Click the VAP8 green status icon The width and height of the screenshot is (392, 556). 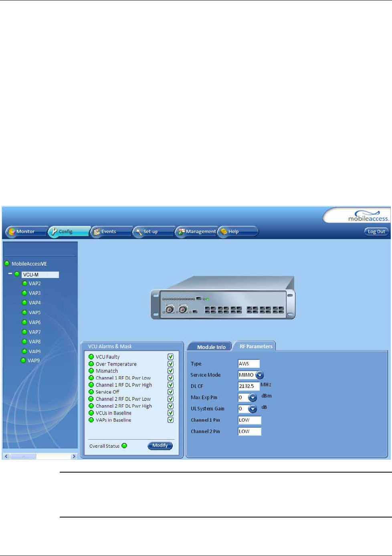tap(24, 341)
